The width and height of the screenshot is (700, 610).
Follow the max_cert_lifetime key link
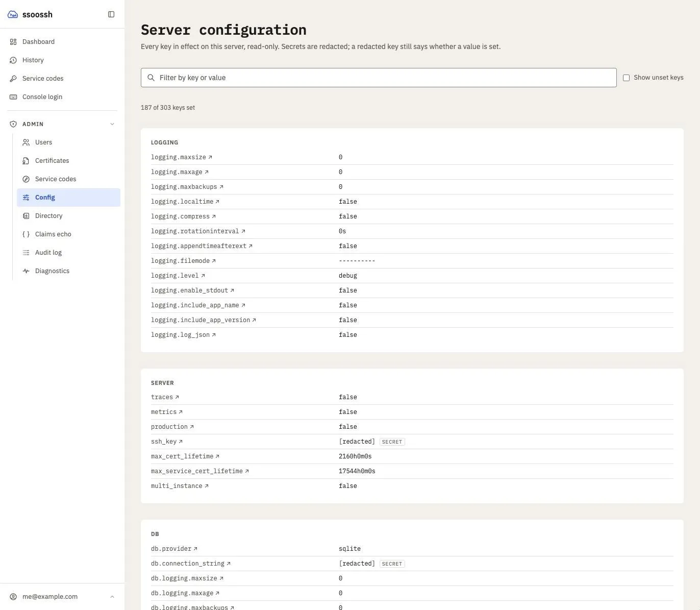tap(185, 456)
